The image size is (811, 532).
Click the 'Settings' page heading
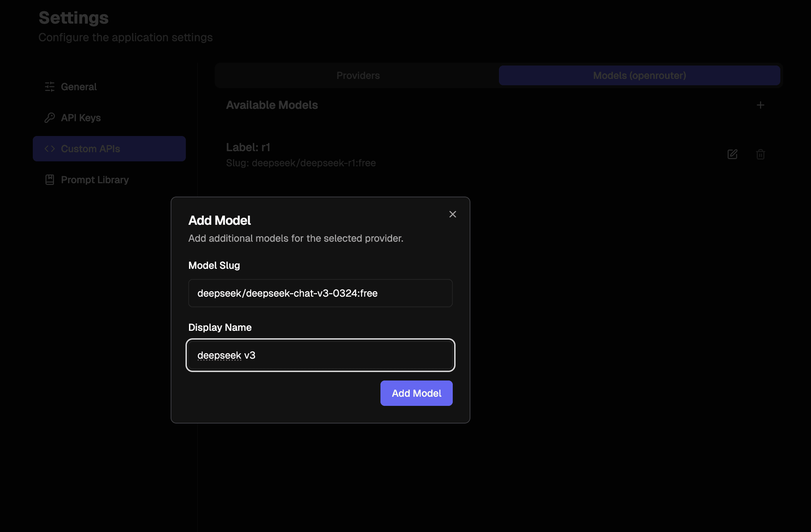74,18
